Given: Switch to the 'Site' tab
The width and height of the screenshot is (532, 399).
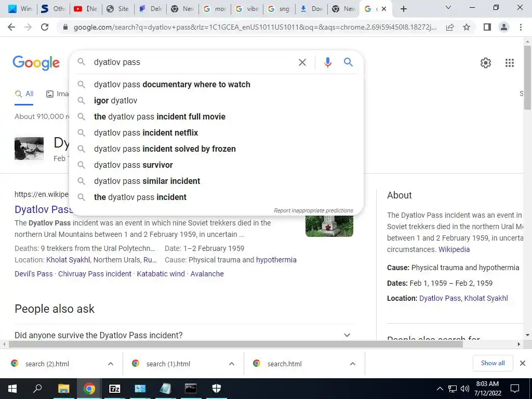Looking at the screenshot, I should (118, 9).
